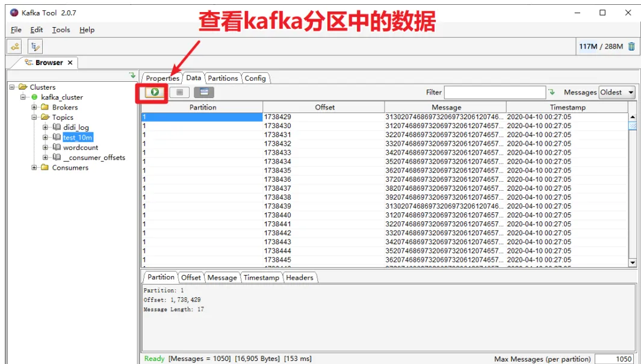Viewport: 641px width, 364px height.
Task: Click the table scrollbar down arrow
Action: [633, 263]
